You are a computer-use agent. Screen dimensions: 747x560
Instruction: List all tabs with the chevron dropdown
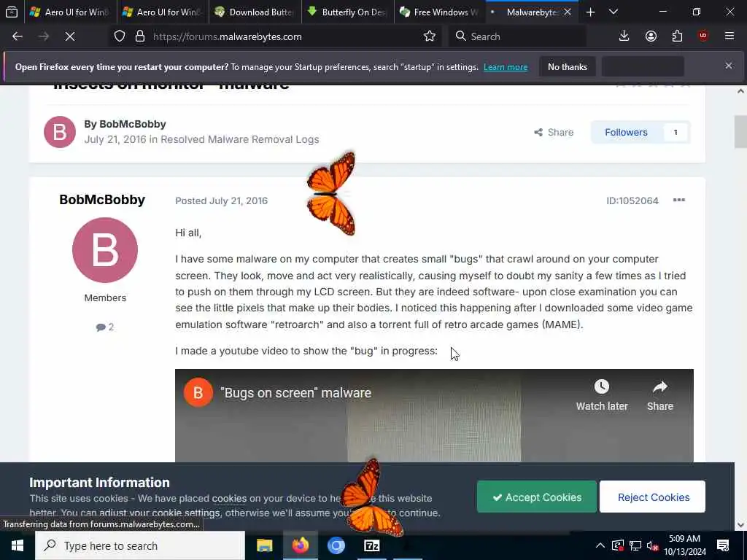(614, 12)
